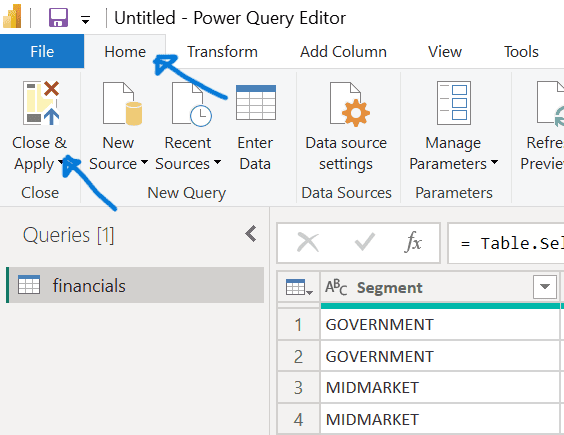Click row number 3 header
This screenshot has height=435, width=564.
pyautogui.click(x=299, y=388)
